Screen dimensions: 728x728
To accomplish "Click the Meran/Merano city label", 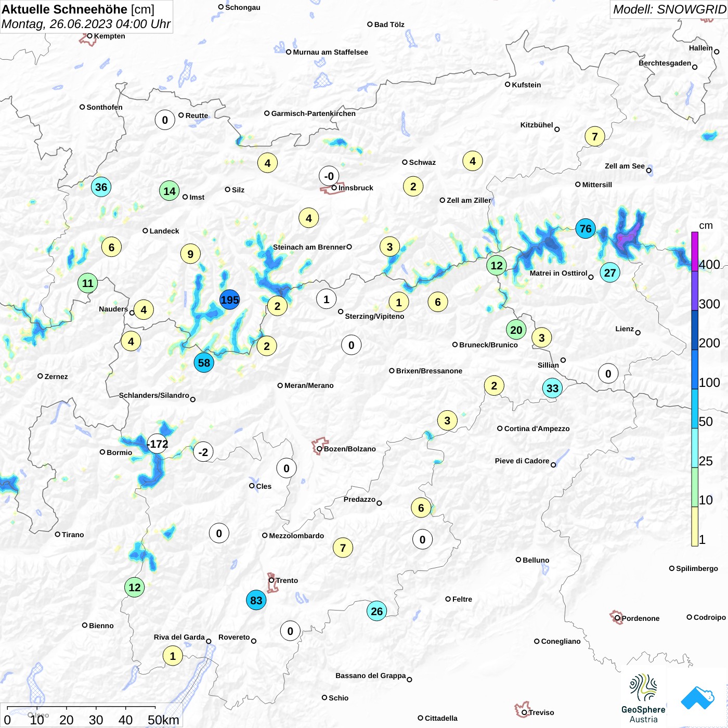I will pos(309,385).
